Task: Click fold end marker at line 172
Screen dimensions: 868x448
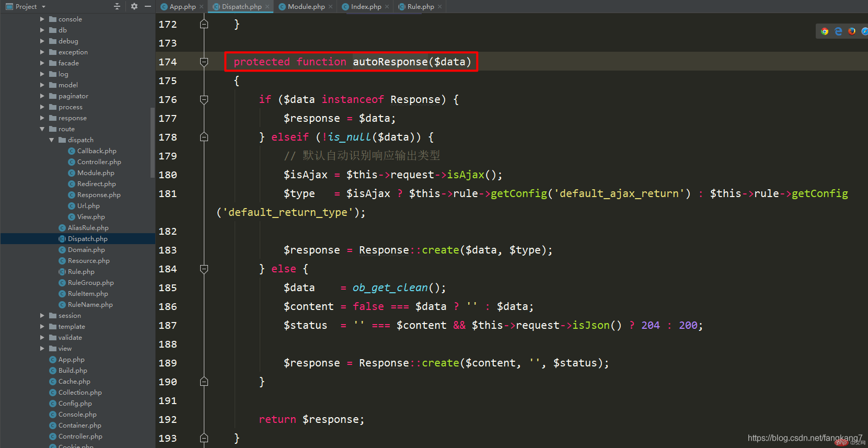Action: pos(204,24)
